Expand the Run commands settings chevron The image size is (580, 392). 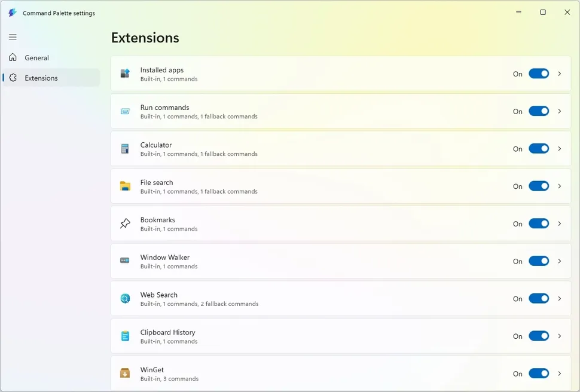560,111
